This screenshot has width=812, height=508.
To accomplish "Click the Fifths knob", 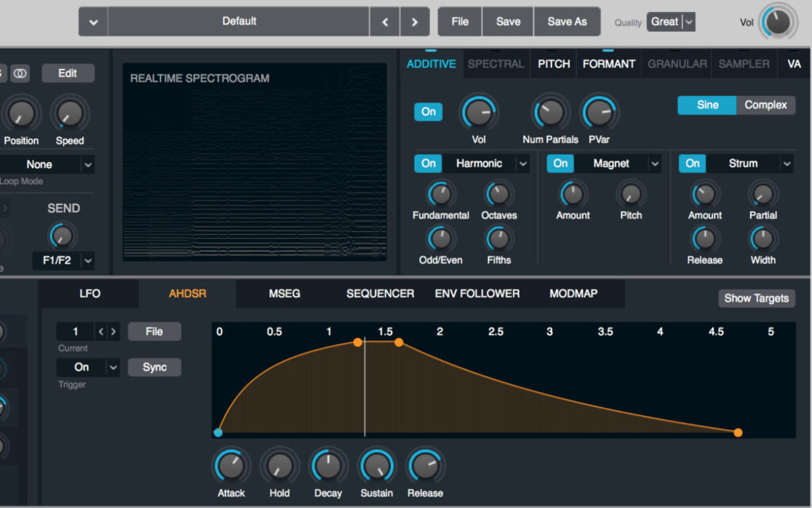I will (x=499, y=239).
